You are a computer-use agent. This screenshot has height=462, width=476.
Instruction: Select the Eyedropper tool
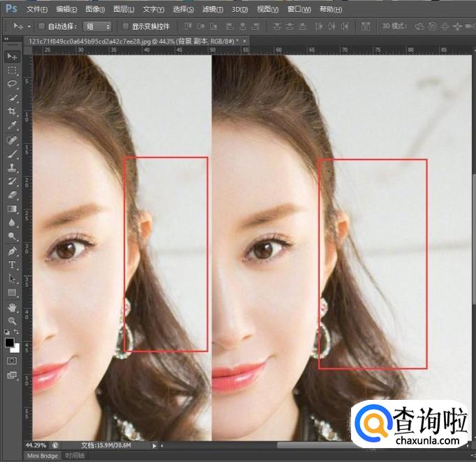pyautogui.click(x=12, y=126)
